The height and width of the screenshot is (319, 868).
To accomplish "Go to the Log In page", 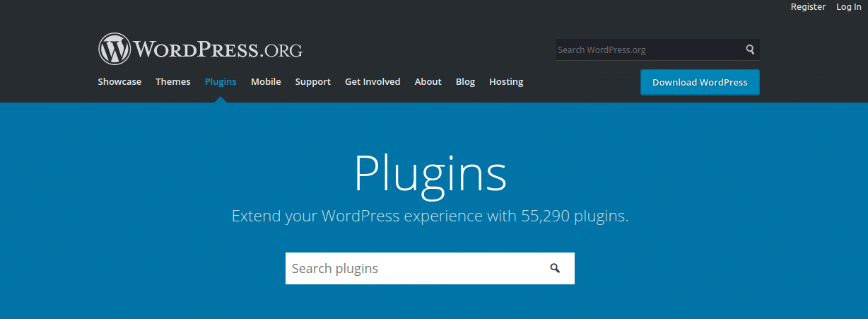I will tap(848, 7).
